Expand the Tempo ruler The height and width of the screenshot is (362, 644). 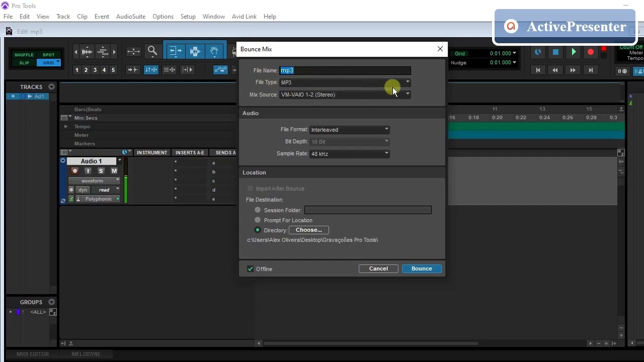[x=66, y=127]
